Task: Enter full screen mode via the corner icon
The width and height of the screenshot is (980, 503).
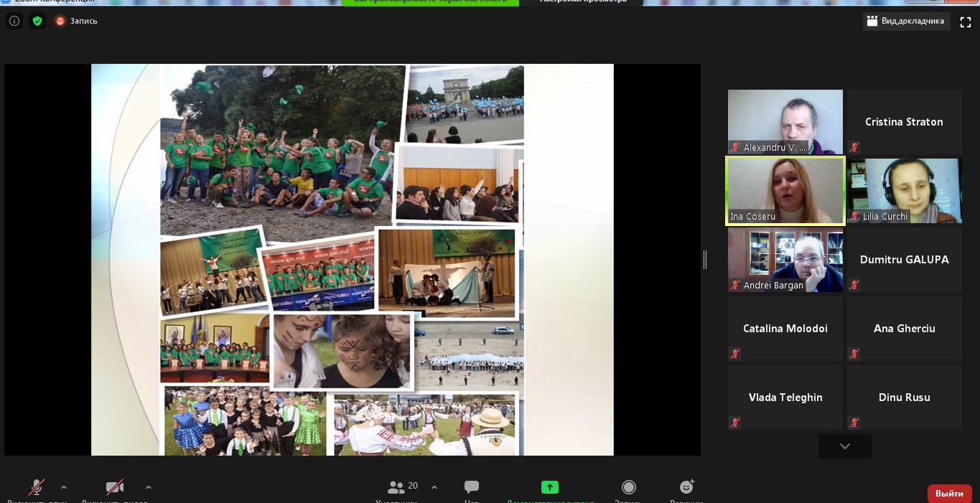Action: 966,22
